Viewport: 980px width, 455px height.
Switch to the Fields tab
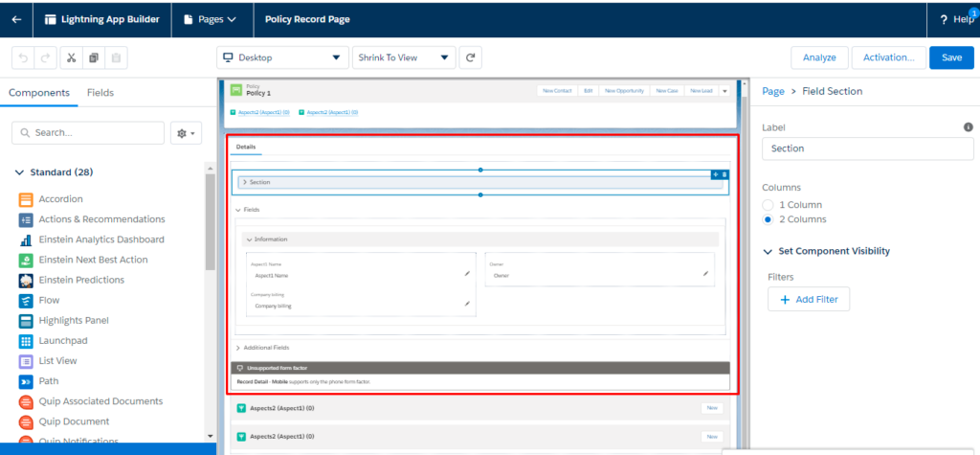100,93
